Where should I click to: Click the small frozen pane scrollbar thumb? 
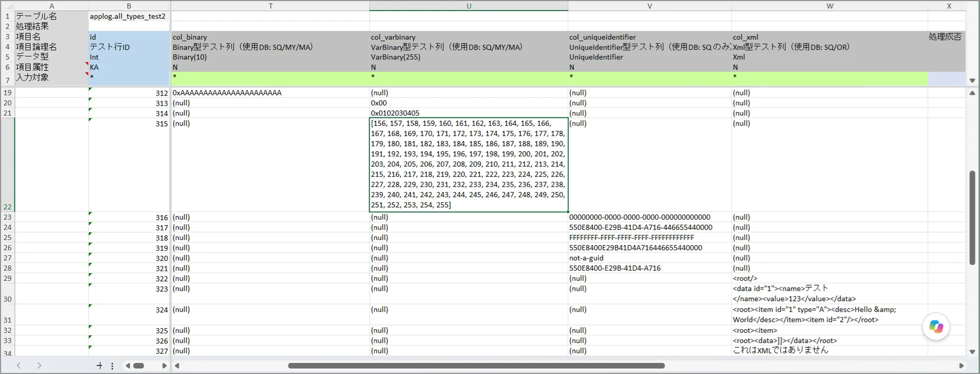138,366
